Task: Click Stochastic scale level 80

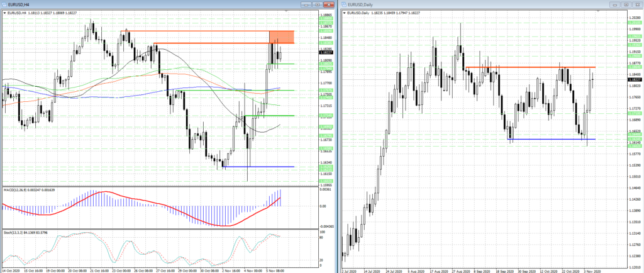Action: [321, 237]
